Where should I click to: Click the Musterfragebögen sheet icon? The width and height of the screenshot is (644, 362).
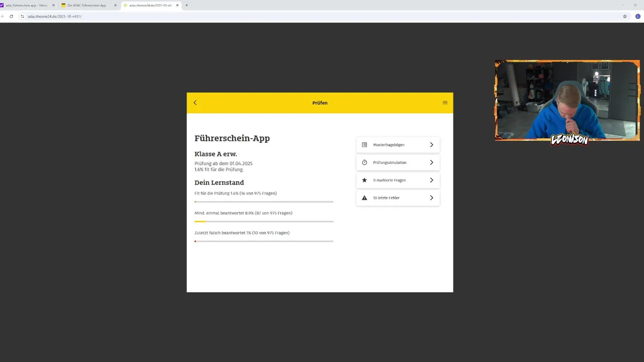point(364,145)
